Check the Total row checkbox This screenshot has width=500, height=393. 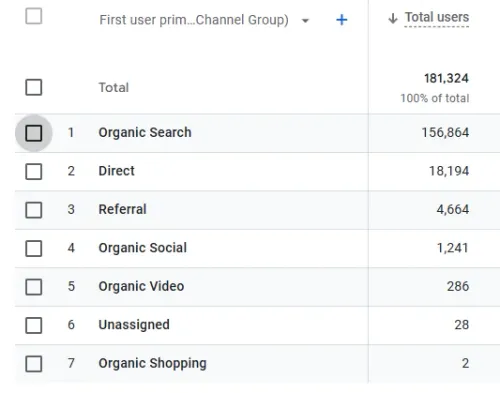34,87
